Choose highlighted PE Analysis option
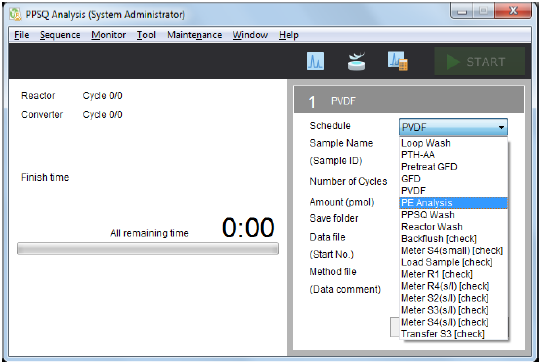 [453, 203]
